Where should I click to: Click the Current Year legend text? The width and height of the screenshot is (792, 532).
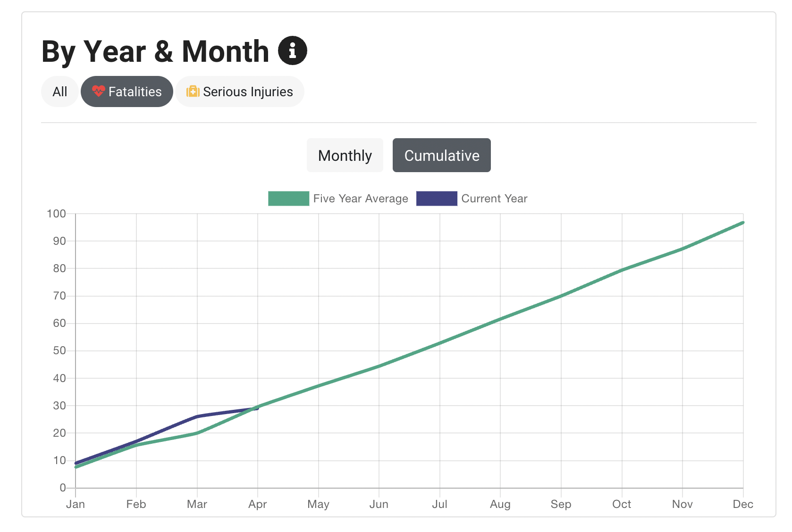coord(494,199)
